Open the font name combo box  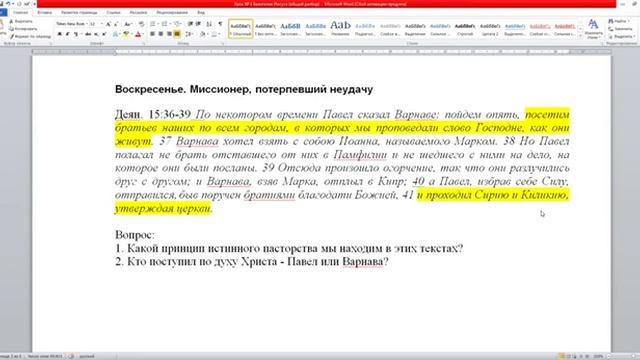coord(73,24)
